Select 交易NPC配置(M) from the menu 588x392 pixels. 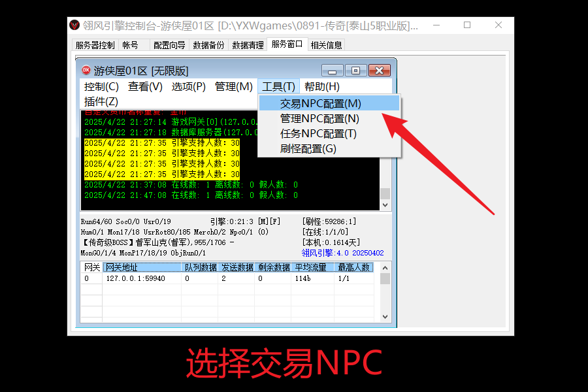(x=320, y=103)
